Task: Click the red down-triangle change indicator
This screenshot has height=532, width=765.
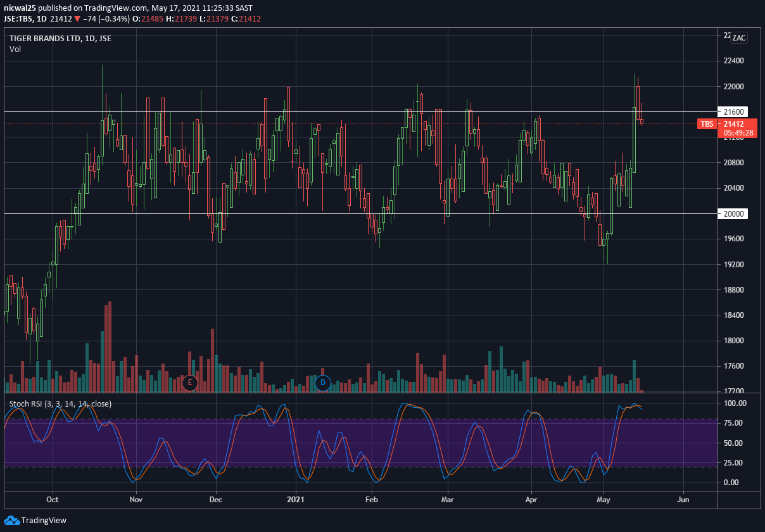Action: tap(77, 19)
